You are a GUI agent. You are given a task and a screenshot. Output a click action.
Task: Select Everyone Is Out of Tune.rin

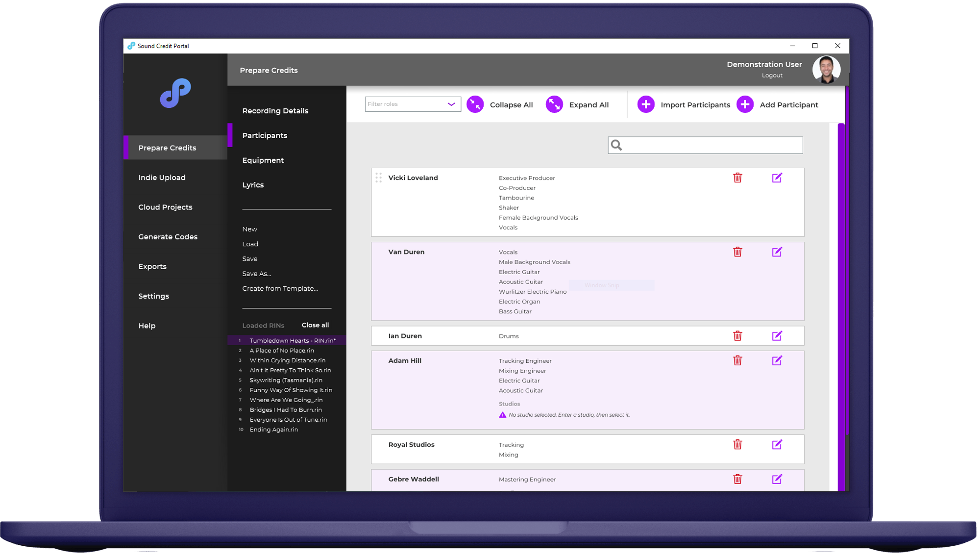point(289,421)
